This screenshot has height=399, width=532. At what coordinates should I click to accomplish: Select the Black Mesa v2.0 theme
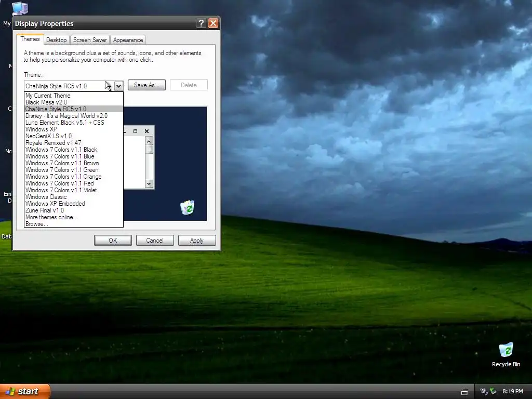coord(74,102)
